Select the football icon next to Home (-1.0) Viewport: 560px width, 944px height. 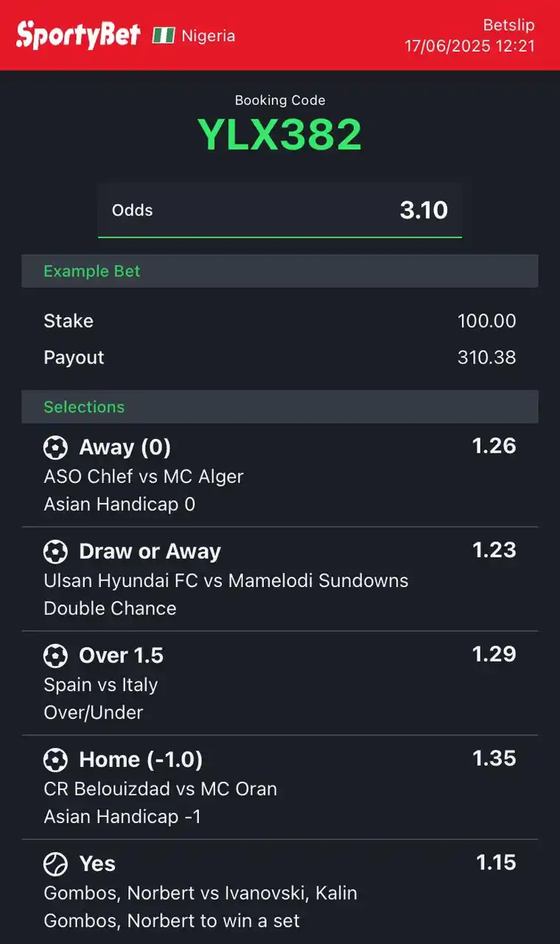point(55,760)
